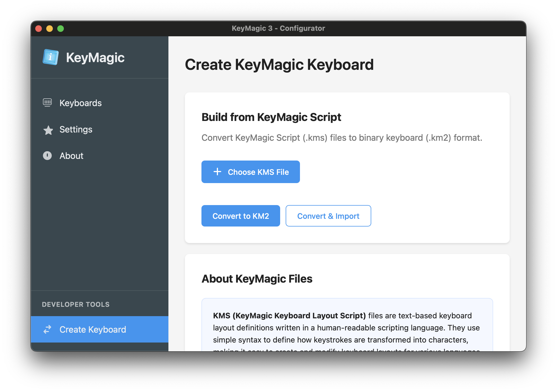Click the green fullscreen traffic light button
The height and width of the screenshot is (392, 557).
coord(60,28)
